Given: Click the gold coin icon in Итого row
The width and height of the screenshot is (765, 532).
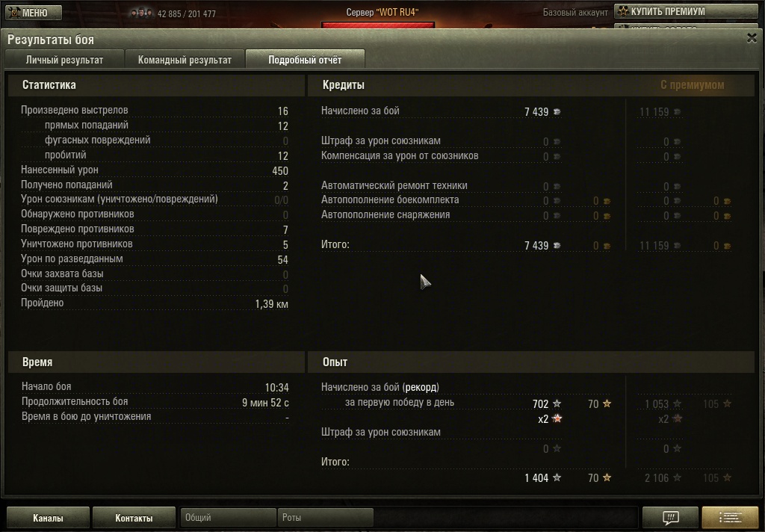Looking at the screenshot, I should pos(607,246).
